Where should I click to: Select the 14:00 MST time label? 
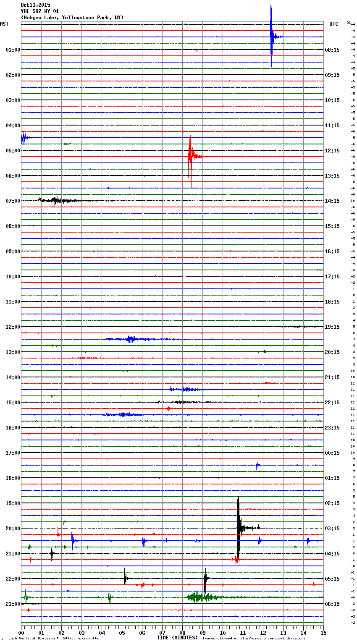pos(13,377)
